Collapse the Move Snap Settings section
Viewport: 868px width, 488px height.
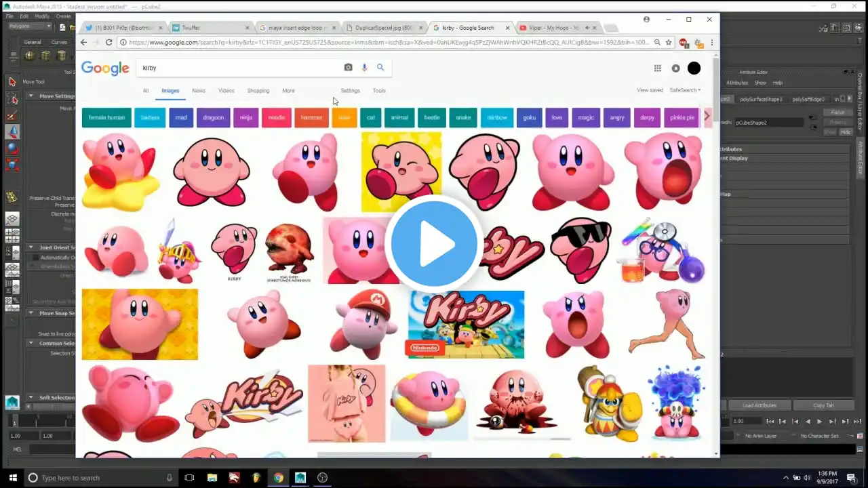coord(31,313)
